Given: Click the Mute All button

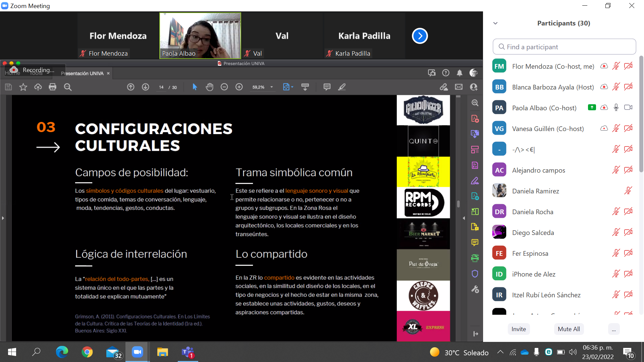Looking at the screenshot, I should (569, 329).
